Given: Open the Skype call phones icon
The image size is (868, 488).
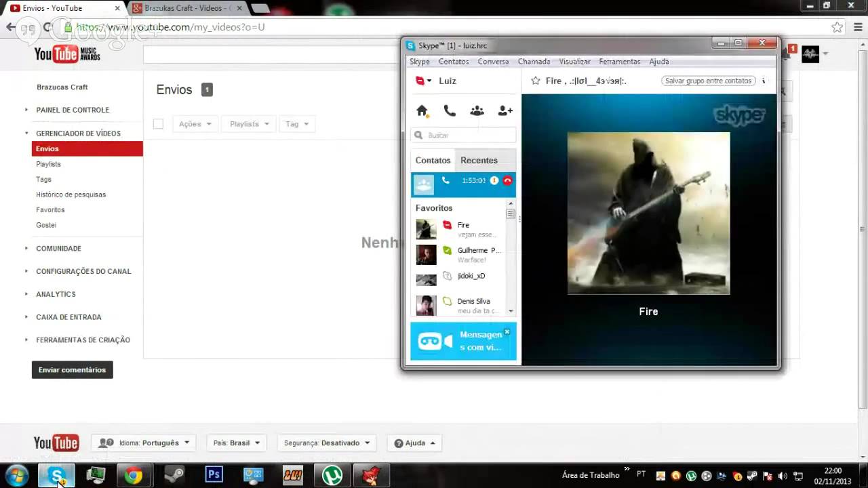Looking at the screenshot, I should tap(450, 110).
